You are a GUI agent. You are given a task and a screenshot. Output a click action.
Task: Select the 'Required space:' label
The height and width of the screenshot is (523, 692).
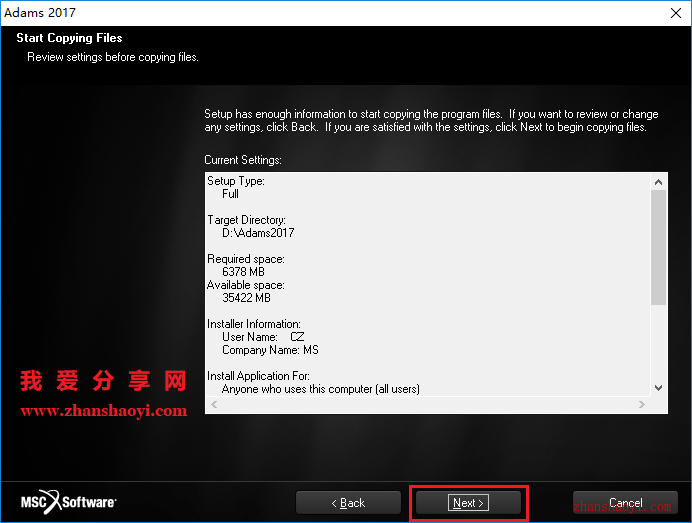(x=246, y=259)
